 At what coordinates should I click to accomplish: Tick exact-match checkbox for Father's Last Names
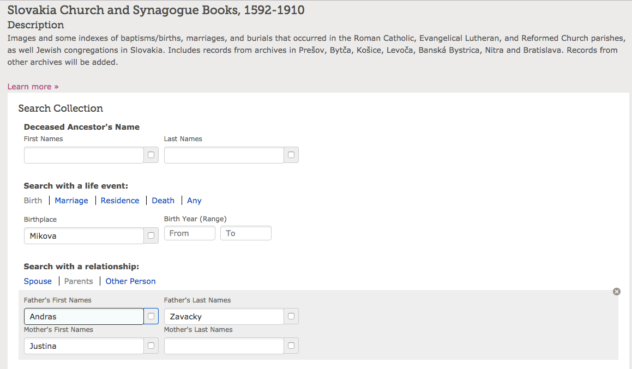[291, 316]
